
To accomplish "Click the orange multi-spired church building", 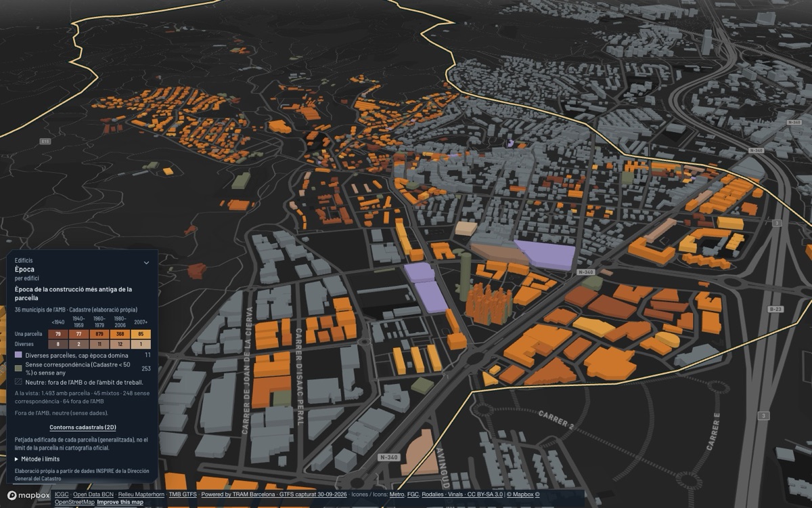I will tap(489, 303).
